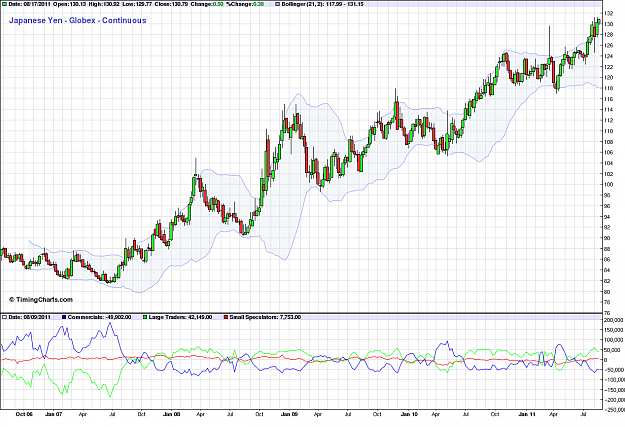625x427 pixels.
Task: Click the 'Large Traders: 42,149.00' label
Action: (180, 317)
